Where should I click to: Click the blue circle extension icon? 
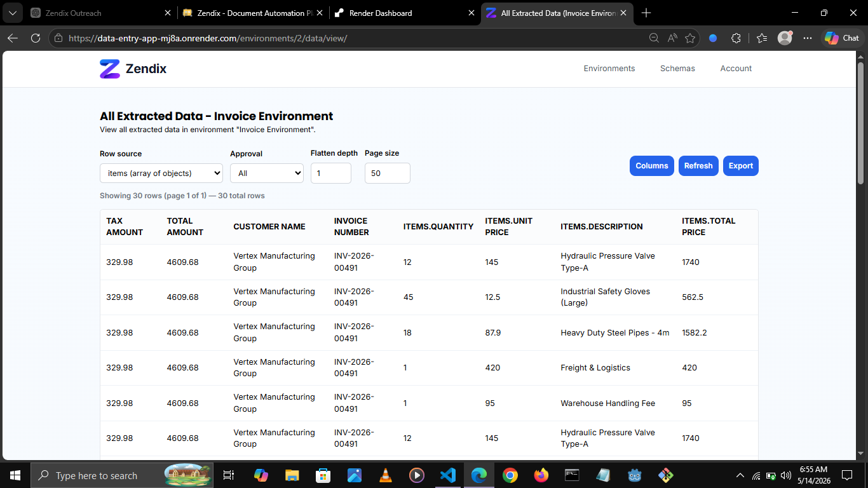tap(713, 38)
